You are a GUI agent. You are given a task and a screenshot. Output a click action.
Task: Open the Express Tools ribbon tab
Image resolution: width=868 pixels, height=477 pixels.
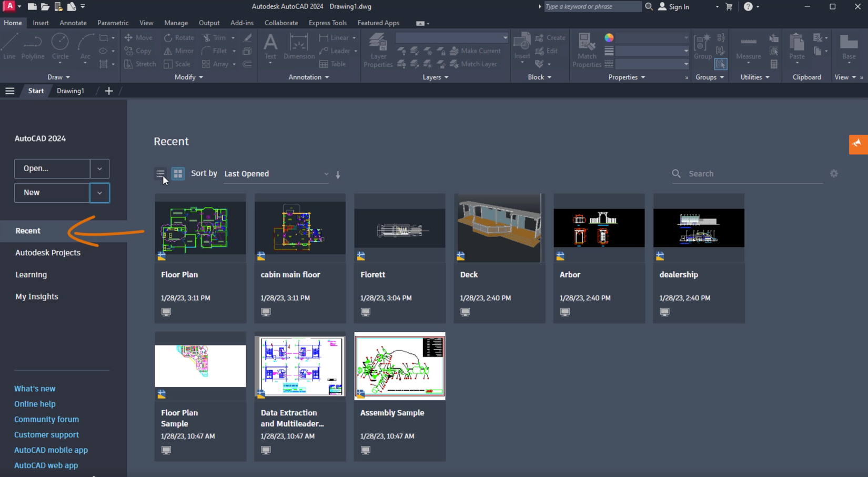(327, 23)
